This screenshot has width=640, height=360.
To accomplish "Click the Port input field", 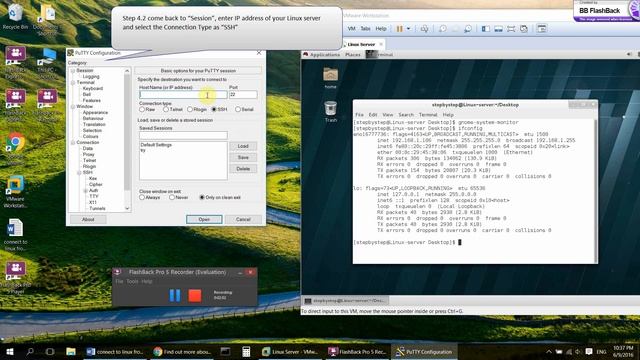I will 243,95.
